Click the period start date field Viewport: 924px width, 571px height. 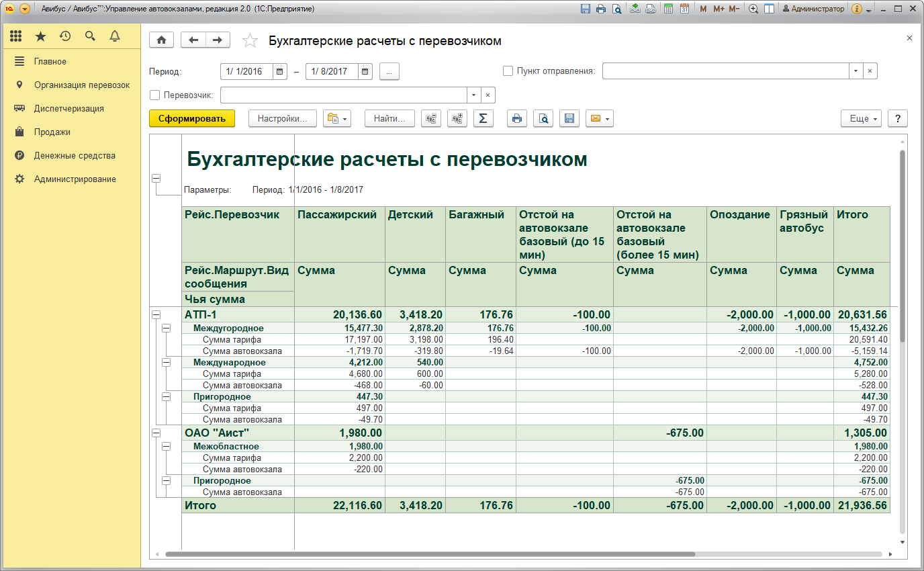tap(246, 71)
